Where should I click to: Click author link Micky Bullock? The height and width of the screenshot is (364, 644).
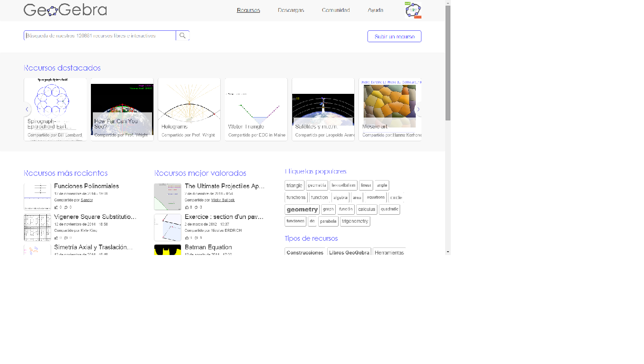(x=223, y=200)
